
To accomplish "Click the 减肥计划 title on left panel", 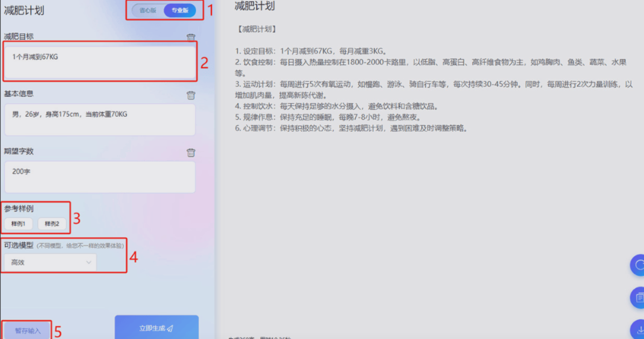I will tap(25, 10).
